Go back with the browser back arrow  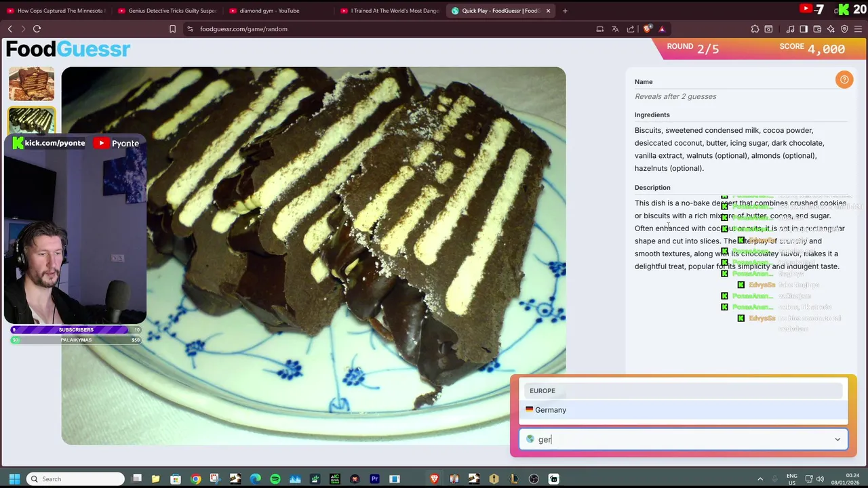(10, 29)
